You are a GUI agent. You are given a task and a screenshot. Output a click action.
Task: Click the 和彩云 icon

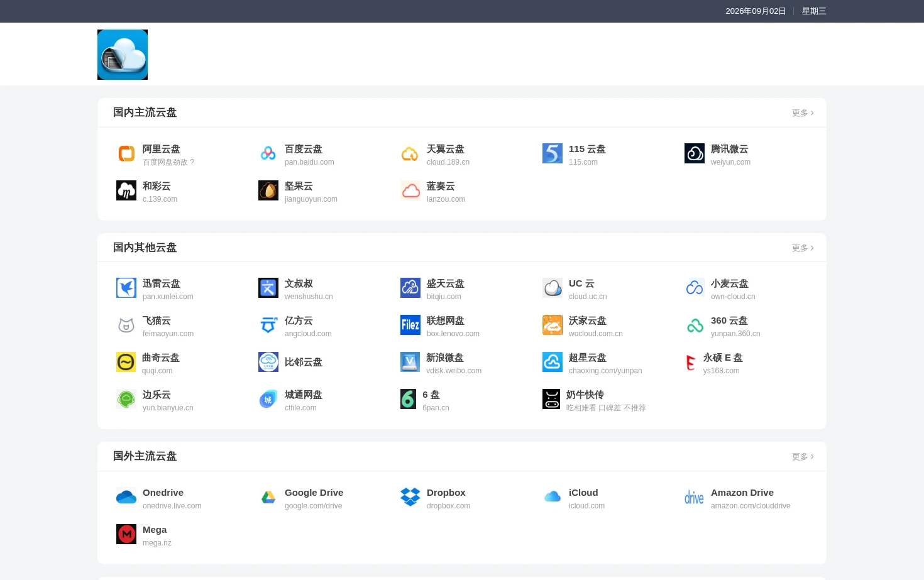(126, 190)
